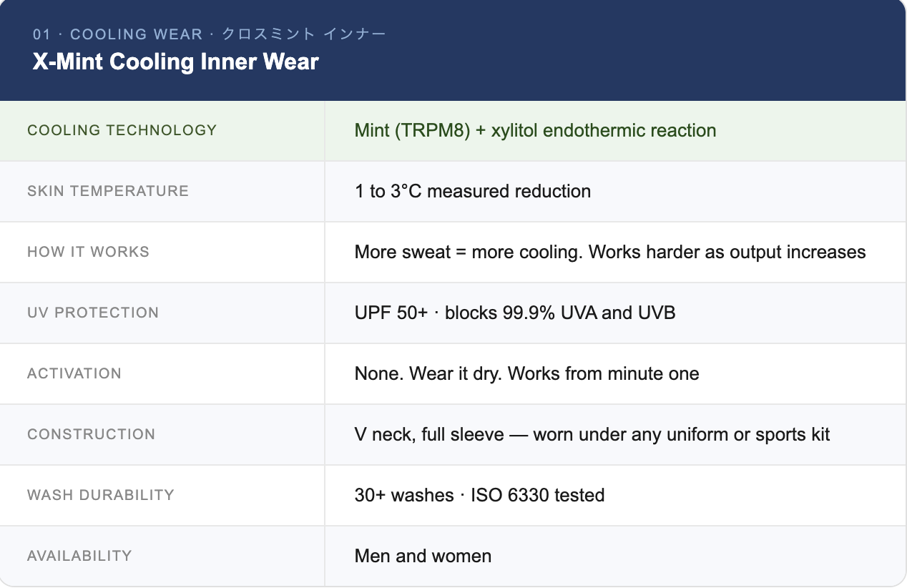Screen dimensions: 907x588
Task: Click "More sweat = more cooling" description
Action: click(x=610, y=252)
